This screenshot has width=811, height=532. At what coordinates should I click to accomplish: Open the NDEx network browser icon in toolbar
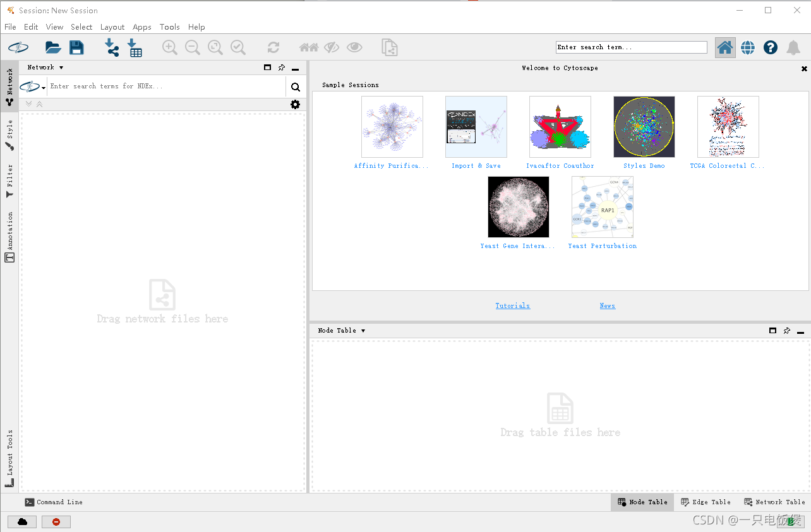[18, 47]
